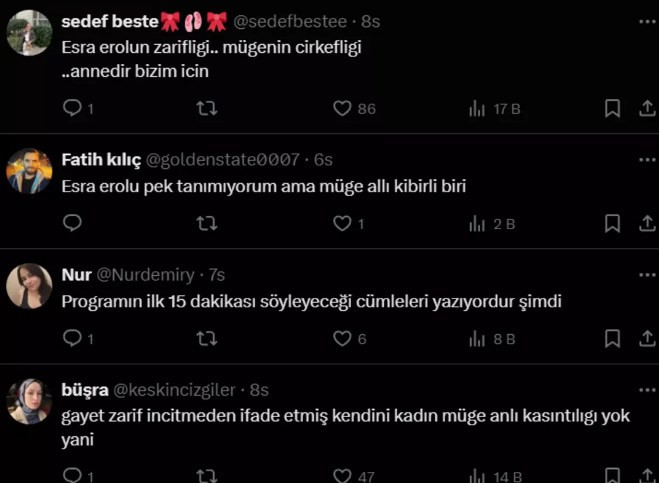Like Nur's tweet with 6 likes
The width and height of the screenshot is (659, 483).
pos(343,339)
